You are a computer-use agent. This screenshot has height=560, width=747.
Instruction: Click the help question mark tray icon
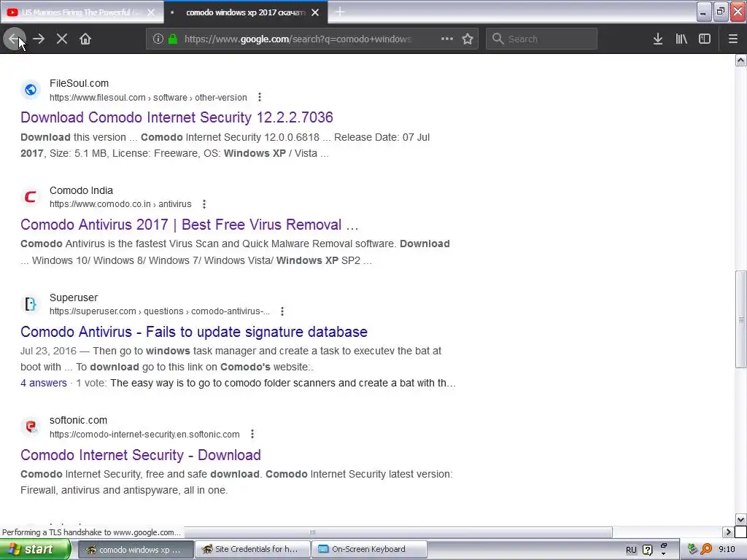click(648, 550)
